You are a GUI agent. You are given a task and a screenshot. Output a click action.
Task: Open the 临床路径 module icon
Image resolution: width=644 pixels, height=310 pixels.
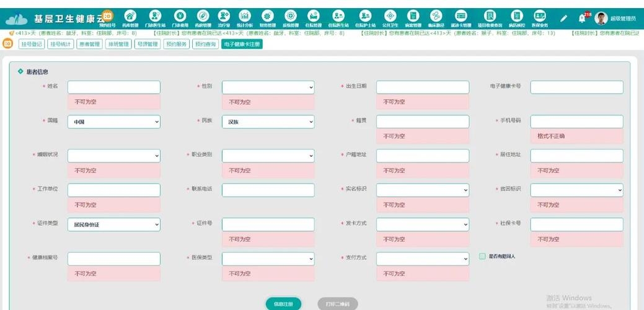pos(436,16)
